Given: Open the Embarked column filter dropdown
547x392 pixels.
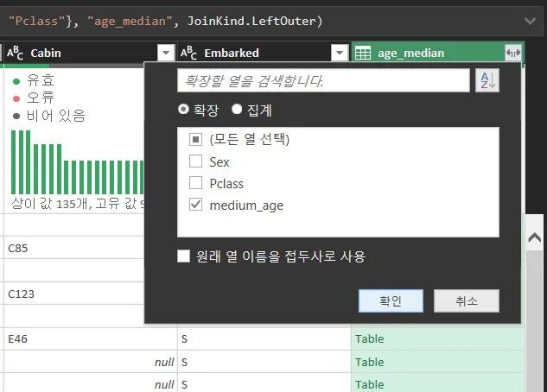Looking at the screenshot, I should click(340, 53).
